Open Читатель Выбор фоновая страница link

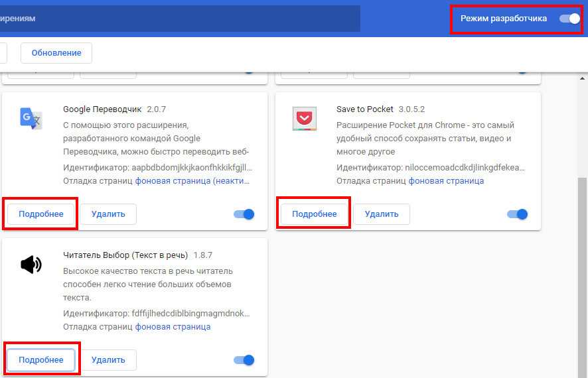[x=173, y=327]
